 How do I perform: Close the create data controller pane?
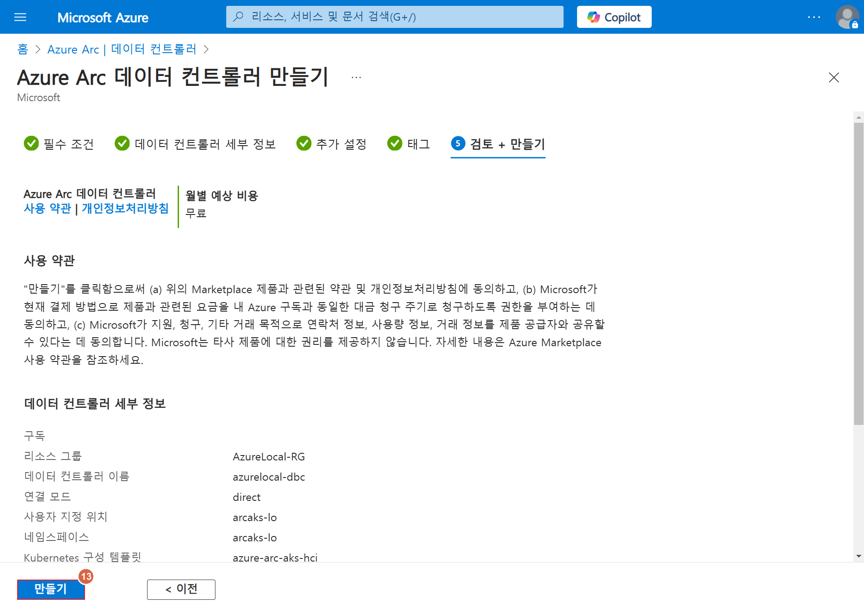(x=833, y=78)
